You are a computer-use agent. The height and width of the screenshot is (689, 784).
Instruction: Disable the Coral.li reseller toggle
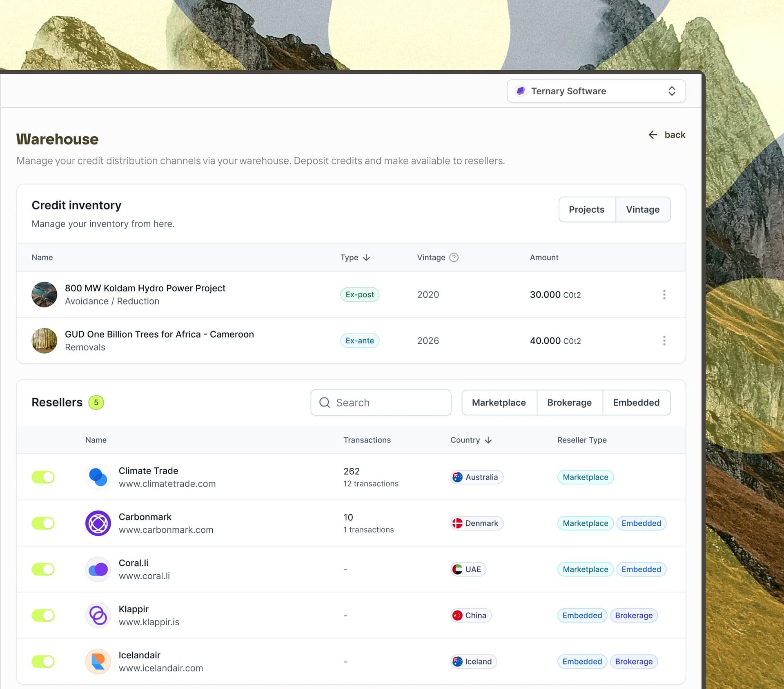43,569
